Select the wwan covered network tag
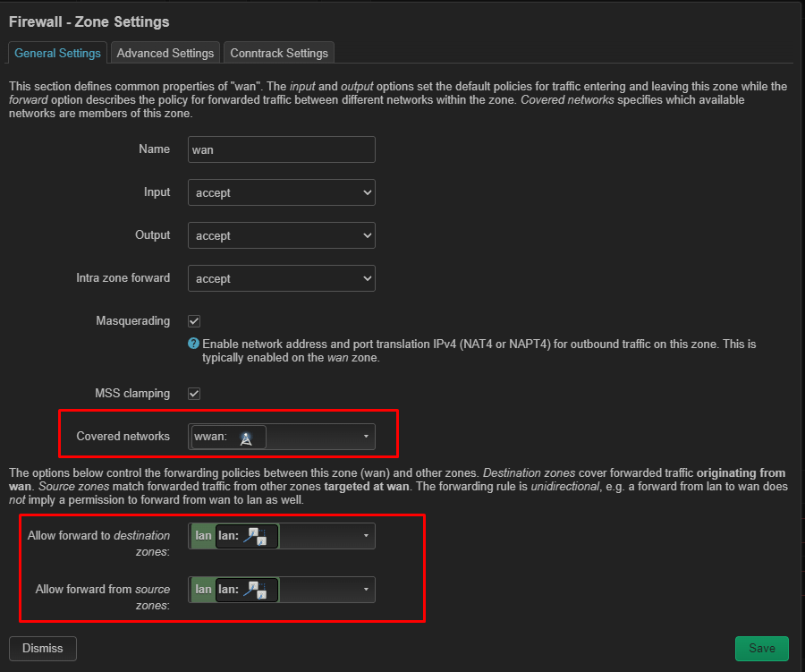Screen dimensions: 805x672 [228, 437]
